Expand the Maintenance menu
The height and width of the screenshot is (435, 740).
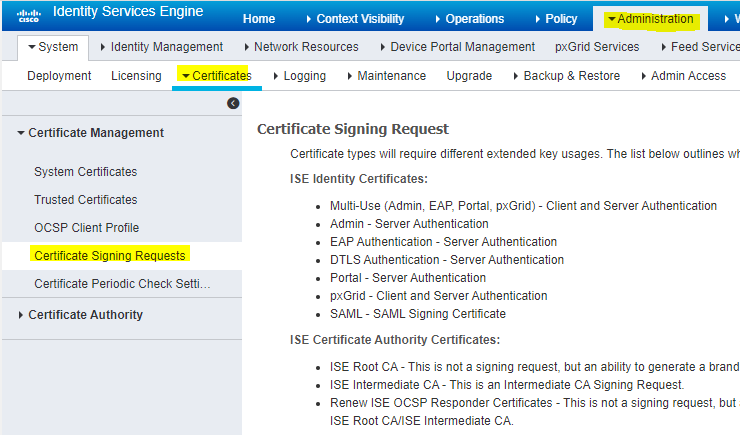[387, 76]
